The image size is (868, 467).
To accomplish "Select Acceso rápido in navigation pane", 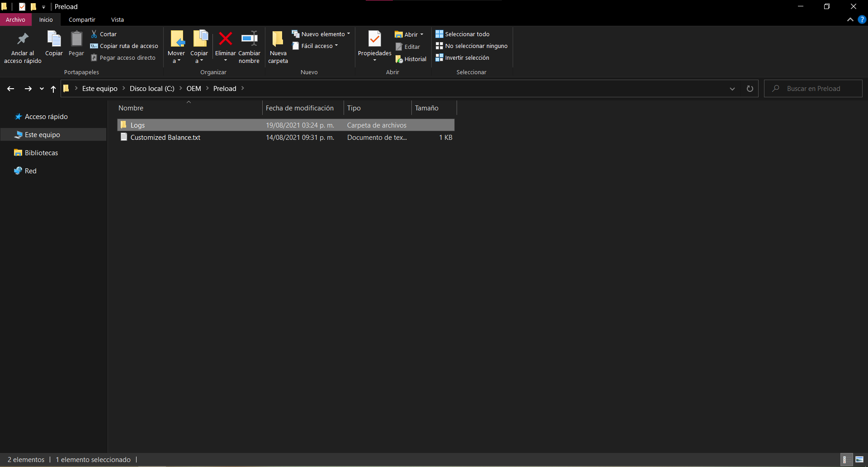I will point(46,117).
